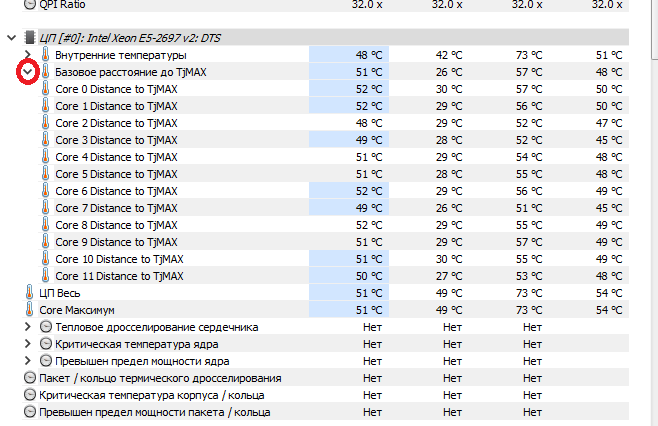
Task: Expand Тепловое дросселирование сердечника
Action: pos(28,327)
